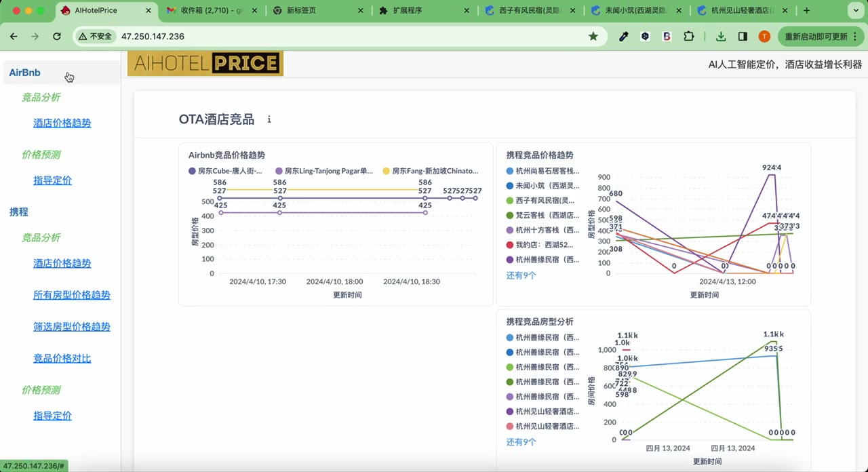The image size is (868, 472).
Task: Click the OTA酒店竞品 page heading
Action: point(216,119)
